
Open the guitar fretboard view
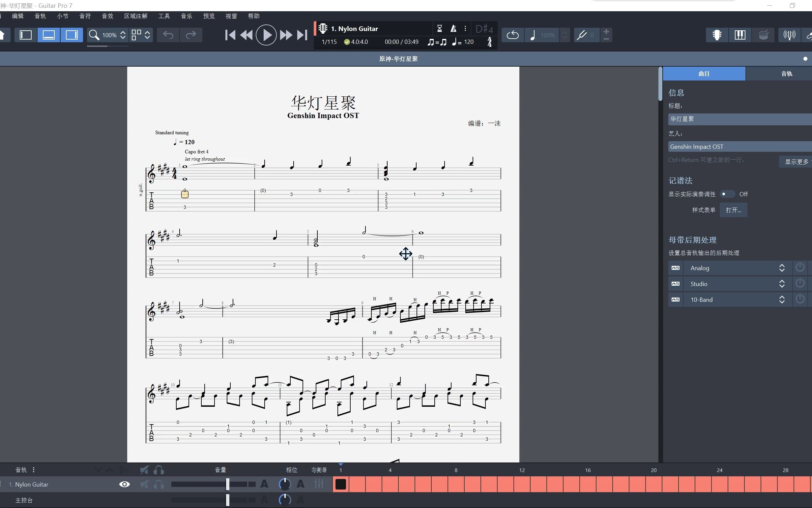coord(717,35)
